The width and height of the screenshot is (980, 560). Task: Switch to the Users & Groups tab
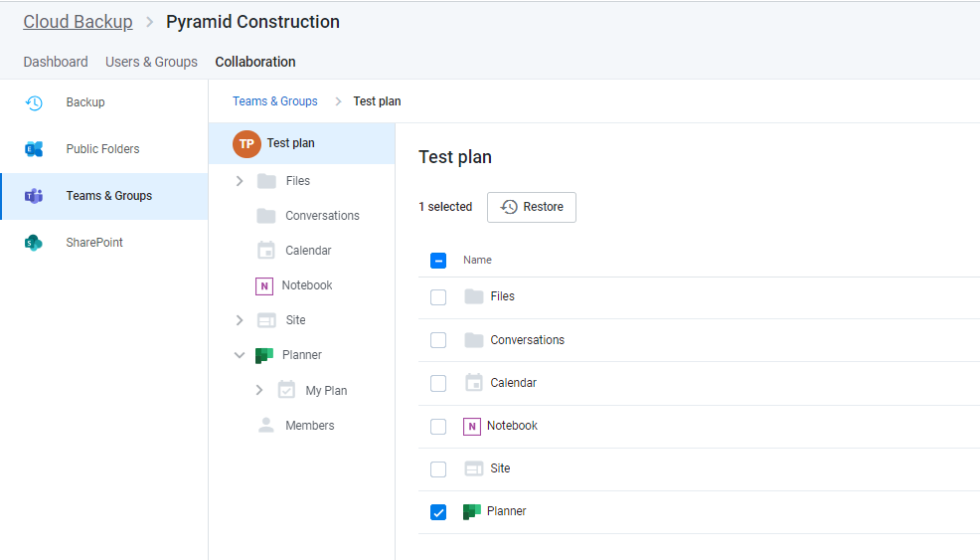click(151, 62)
